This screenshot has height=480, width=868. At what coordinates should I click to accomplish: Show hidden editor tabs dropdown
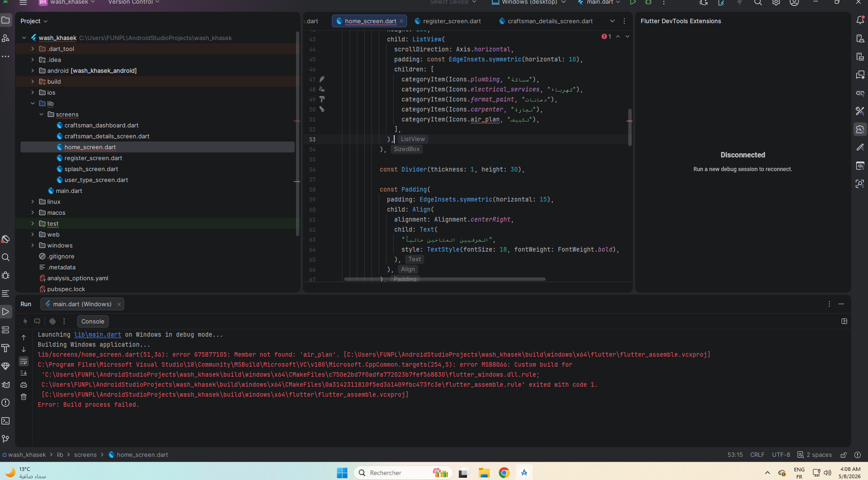click(x=612, y=21)
